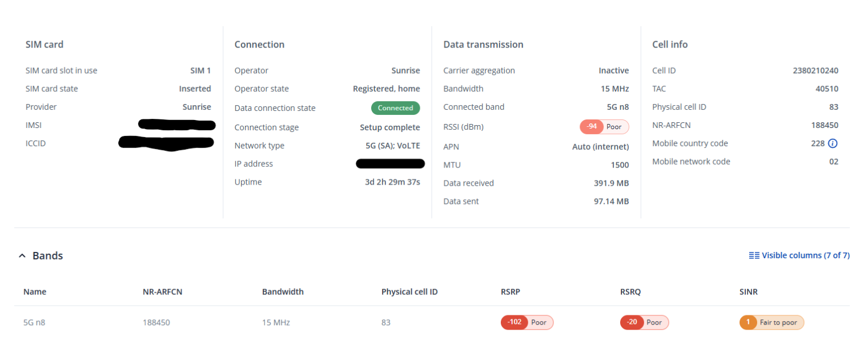Click the RSRP -102 Poor badge

tap(527, 322)
